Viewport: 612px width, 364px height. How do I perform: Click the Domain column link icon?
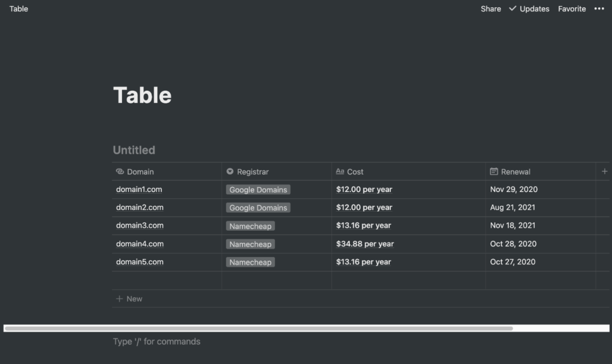[x=120, y=172]
